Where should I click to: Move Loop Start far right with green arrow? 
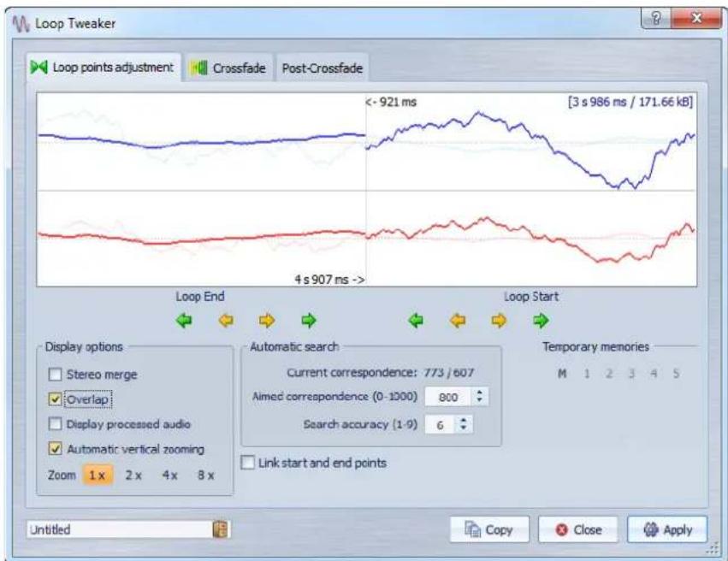[541, 320]
